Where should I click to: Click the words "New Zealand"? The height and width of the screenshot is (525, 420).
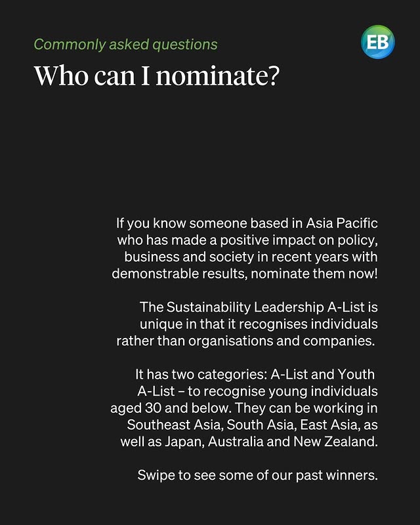pos(335,441)
